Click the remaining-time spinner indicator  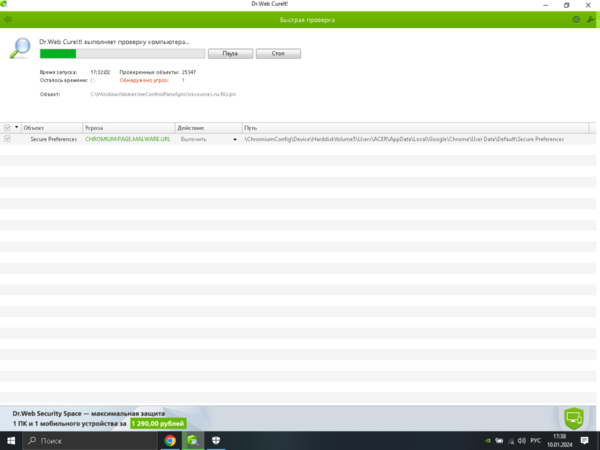click(93, 80)
